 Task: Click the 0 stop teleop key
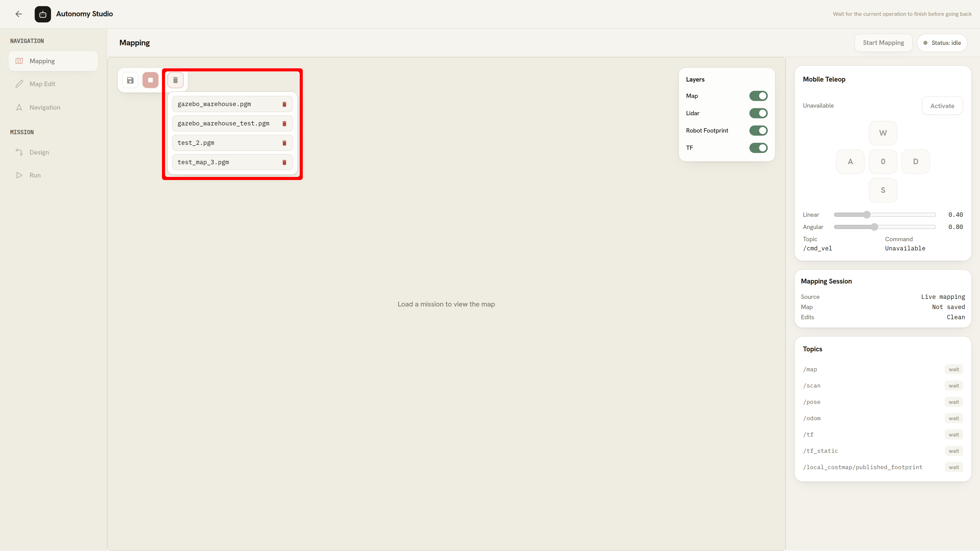[x=883, y=162]
